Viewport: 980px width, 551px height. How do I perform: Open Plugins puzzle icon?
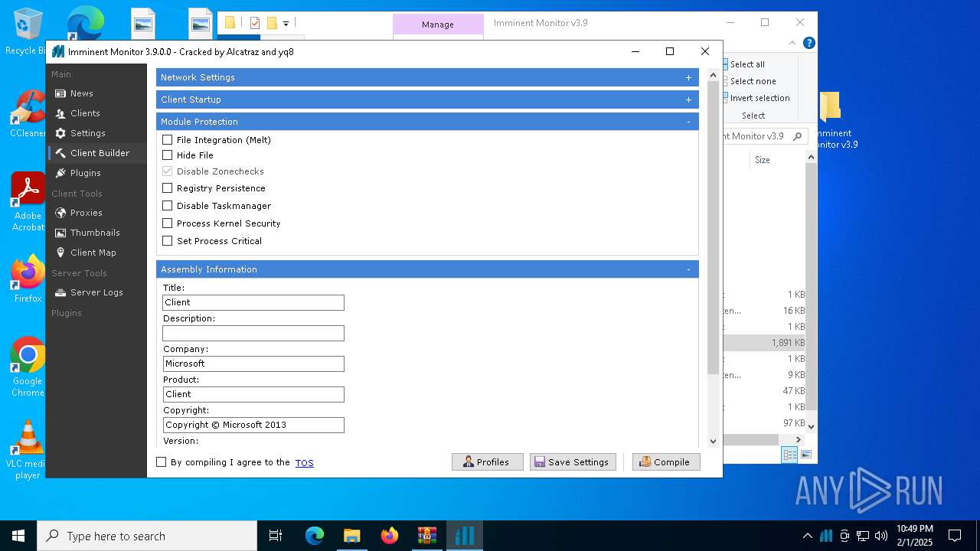pyautogui.click(x=60, y=173)
